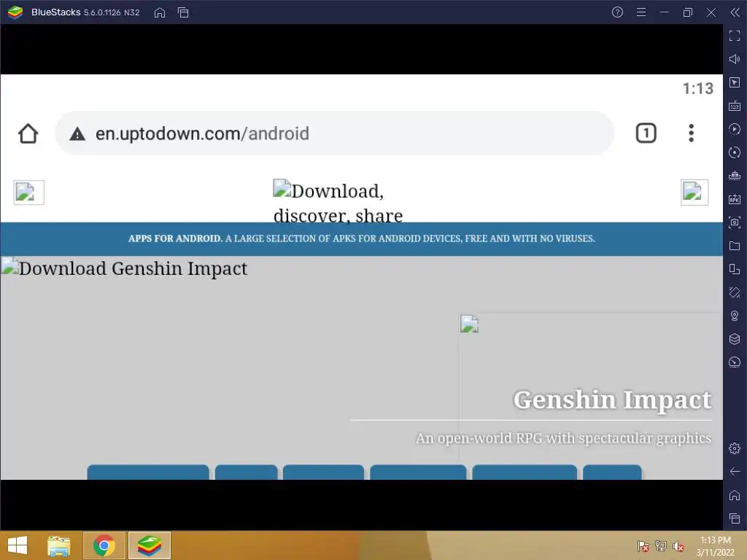Switch to Chrome in the taskbar
747x560 pixels.
pyautogui.click(x=104, y=545)
